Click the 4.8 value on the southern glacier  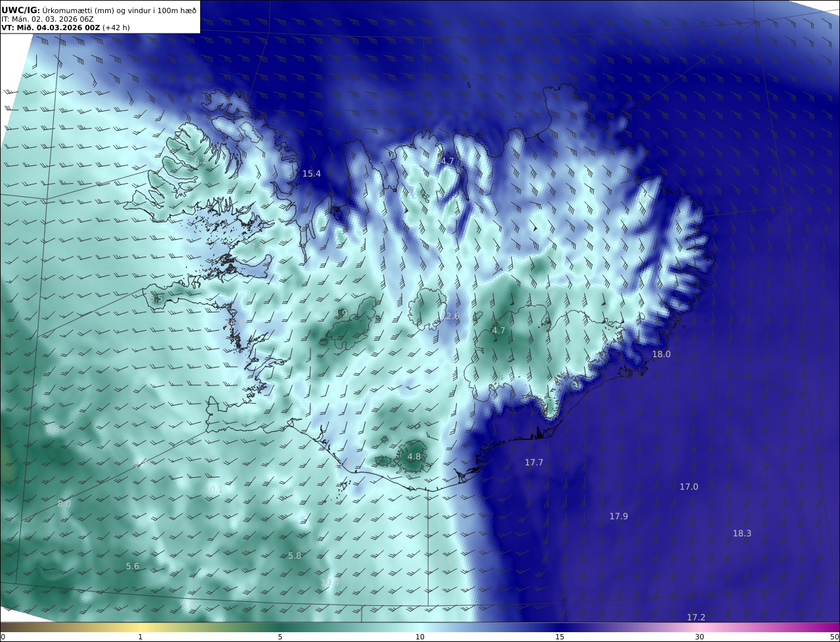click(x=414, y=457)
